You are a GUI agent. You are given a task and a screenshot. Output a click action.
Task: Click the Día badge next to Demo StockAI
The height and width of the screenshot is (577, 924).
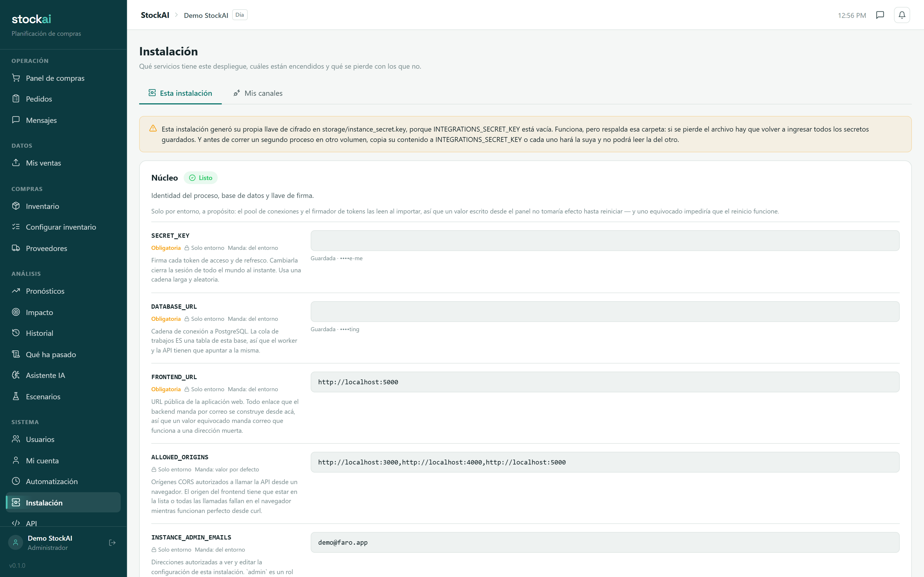click(x=240, y=15)
